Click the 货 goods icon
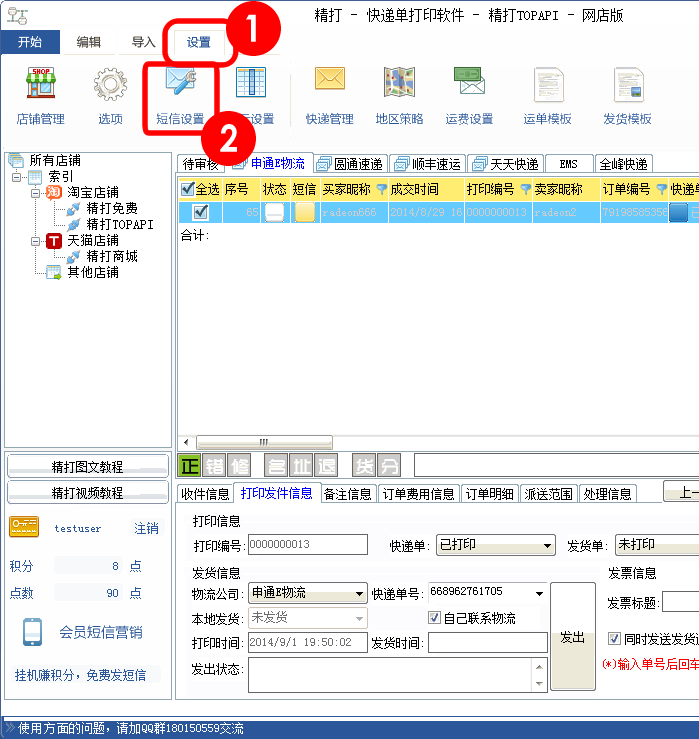The height and width of the screenshot is (739, 699). click(364, 466)
